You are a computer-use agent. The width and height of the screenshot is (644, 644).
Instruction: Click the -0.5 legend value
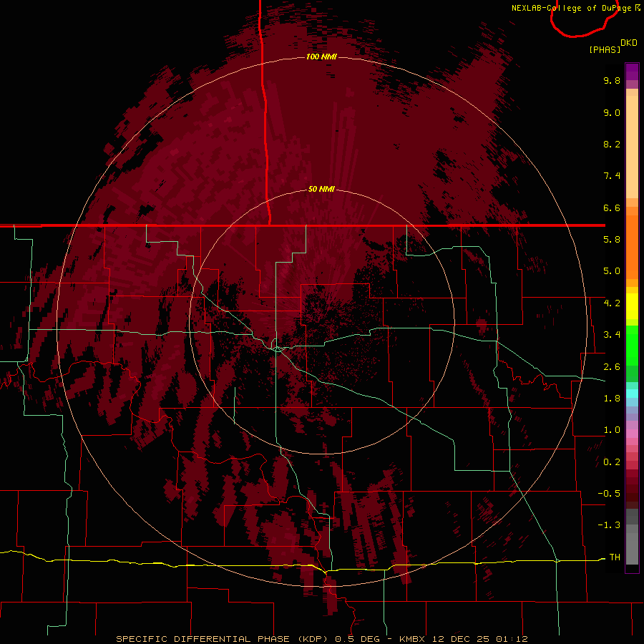tap(609, 494)
